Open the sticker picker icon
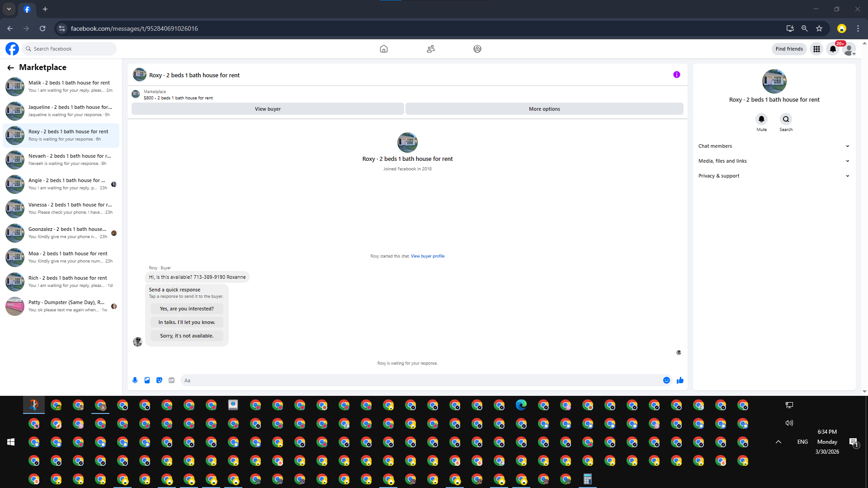868x488 pixels. 159,380
